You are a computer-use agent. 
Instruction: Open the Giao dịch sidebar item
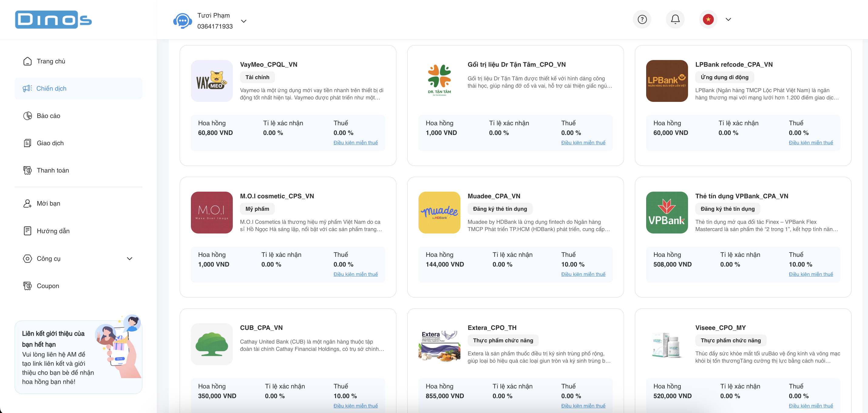(x=50, y=143)
